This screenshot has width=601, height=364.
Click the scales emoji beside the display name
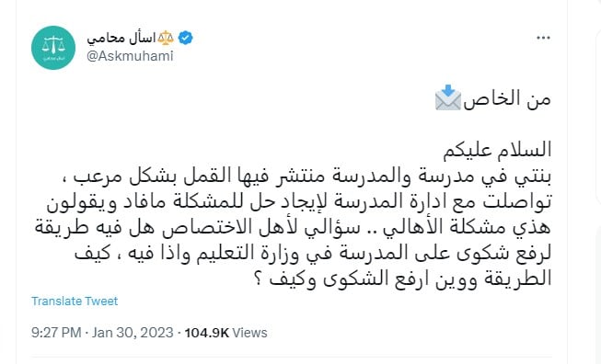(x=166, y=38)
